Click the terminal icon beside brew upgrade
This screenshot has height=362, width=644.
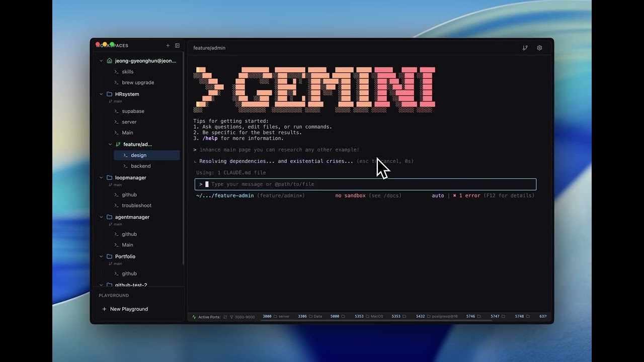116,82
